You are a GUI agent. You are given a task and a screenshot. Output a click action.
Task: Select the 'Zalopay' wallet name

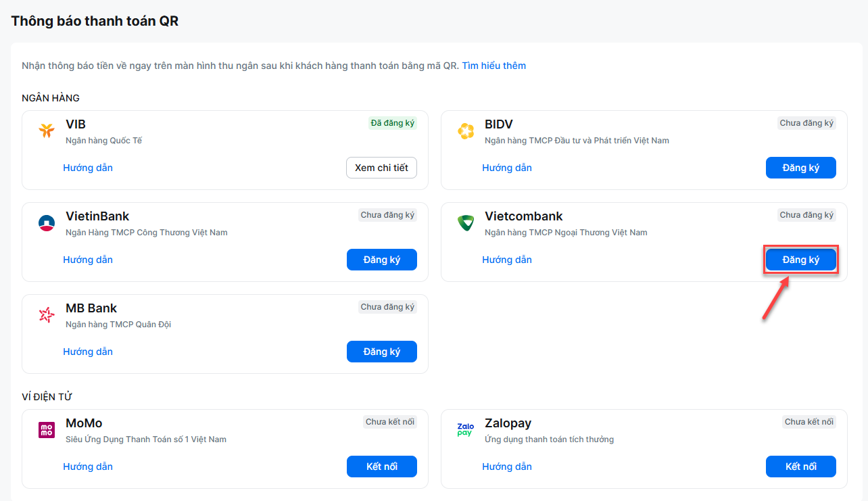[x=508, y=423]
